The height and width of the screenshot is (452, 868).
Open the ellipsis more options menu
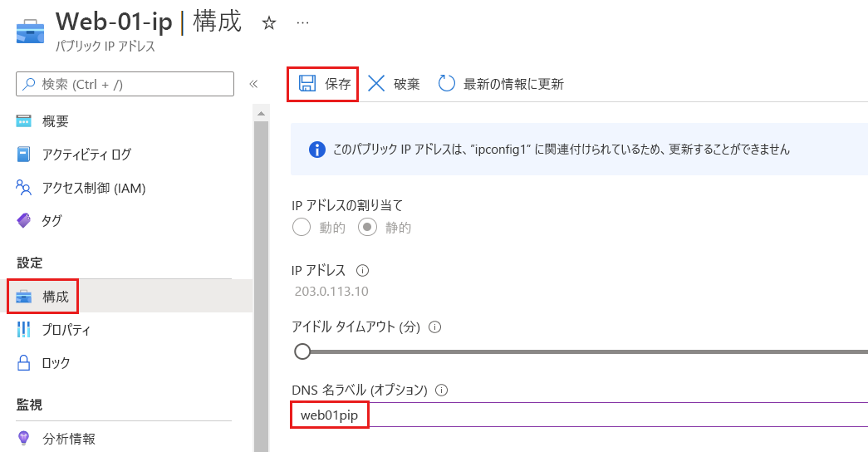tap(303, 23)
